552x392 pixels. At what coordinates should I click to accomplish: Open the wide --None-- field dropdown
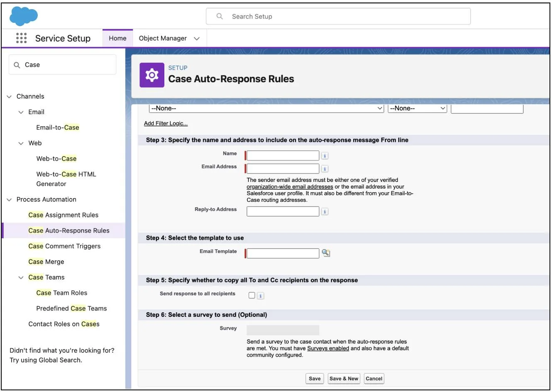coord(266,108)
